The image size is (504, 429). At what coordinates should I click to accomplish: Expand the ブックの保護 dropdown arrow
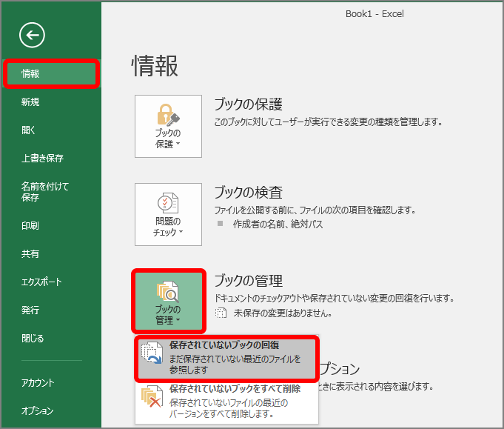(x=178, y=144)
